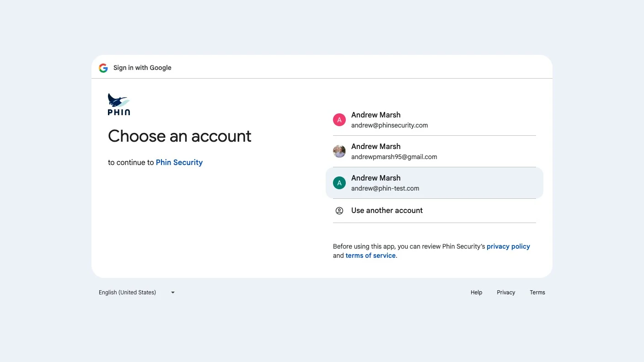Click the Phin stingray logo

[119, 104]
